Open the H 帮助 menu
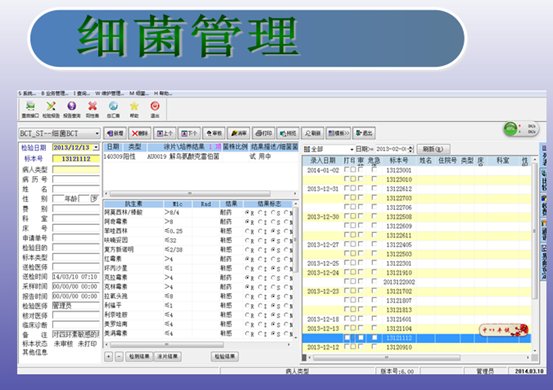The image size is (553, 390). click(163, 93)
